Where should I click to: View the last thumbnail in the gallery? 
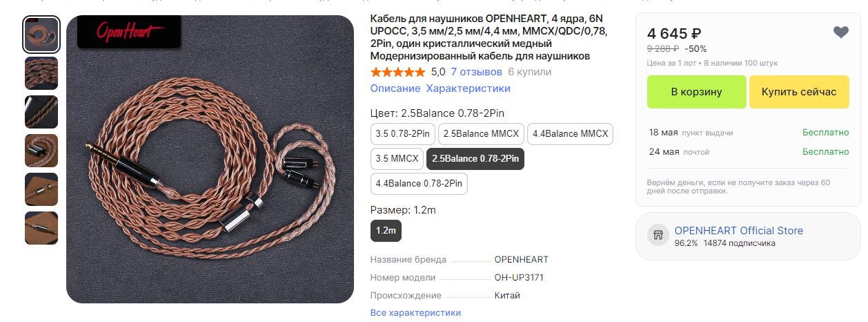click(x=41, y=228)
